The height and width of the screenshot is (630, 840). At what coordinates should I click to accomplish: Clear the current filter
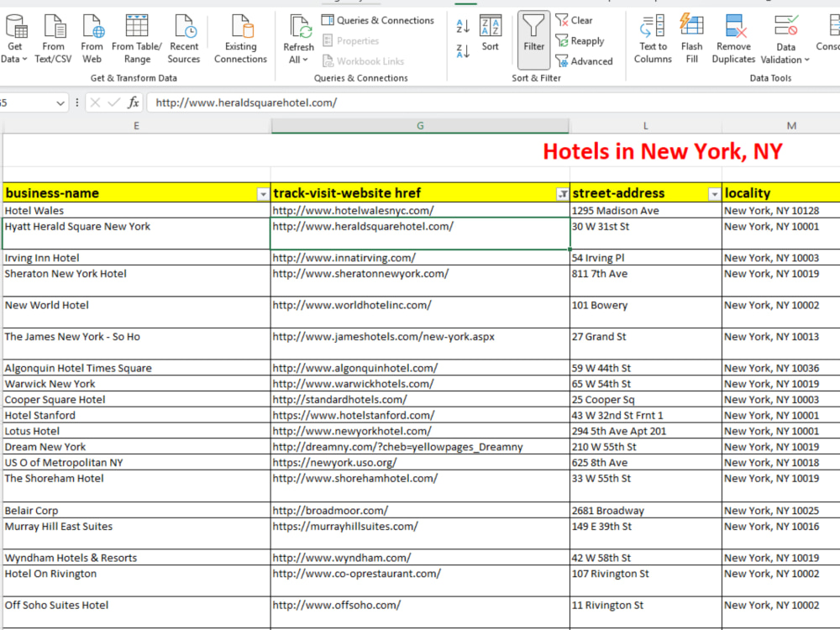tap(575, 20)
